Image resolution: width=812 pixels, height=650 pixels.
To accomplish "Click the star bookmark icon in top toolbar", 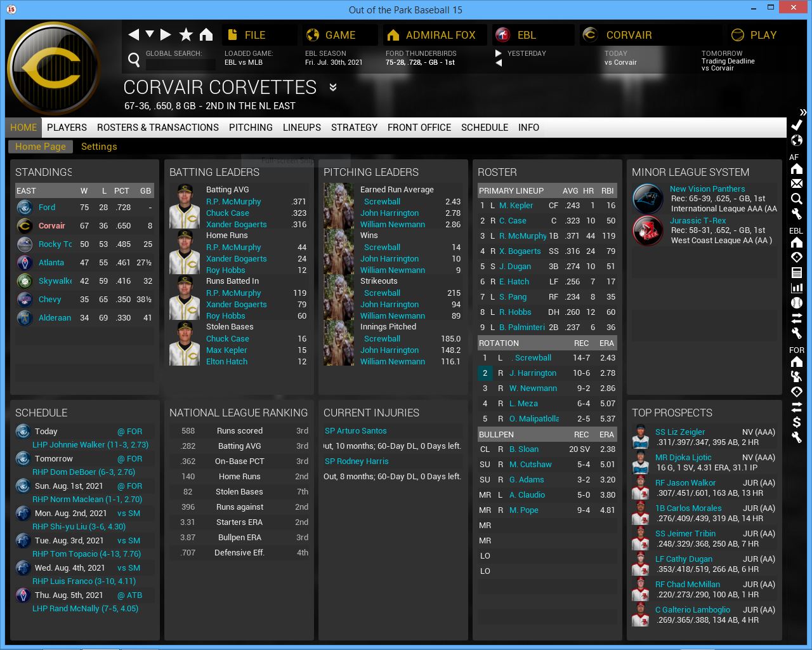I will (x=186, y=35).
